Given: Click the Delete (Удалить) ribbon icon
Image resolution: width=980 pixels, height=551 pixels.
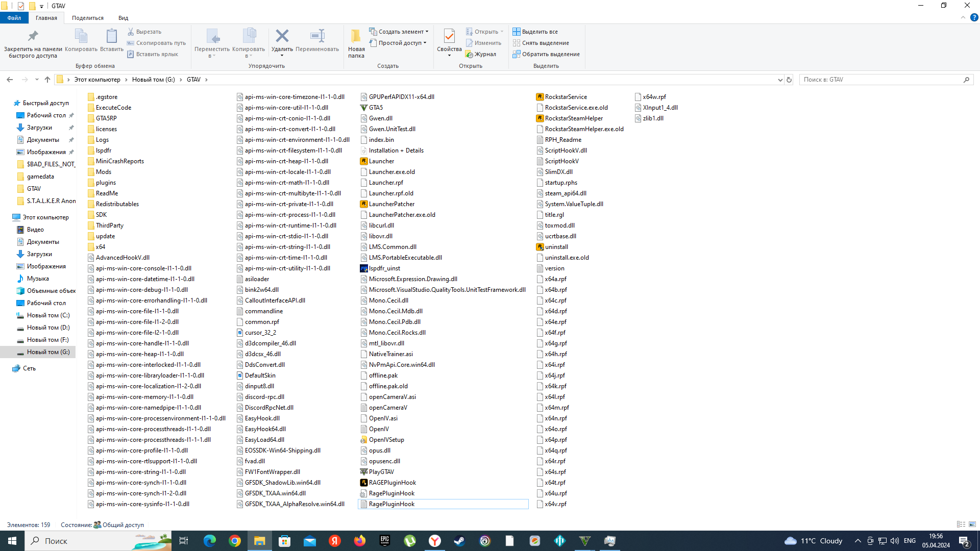Looking at the screenshot, I should pyautogui.click(x=282, y=36).
